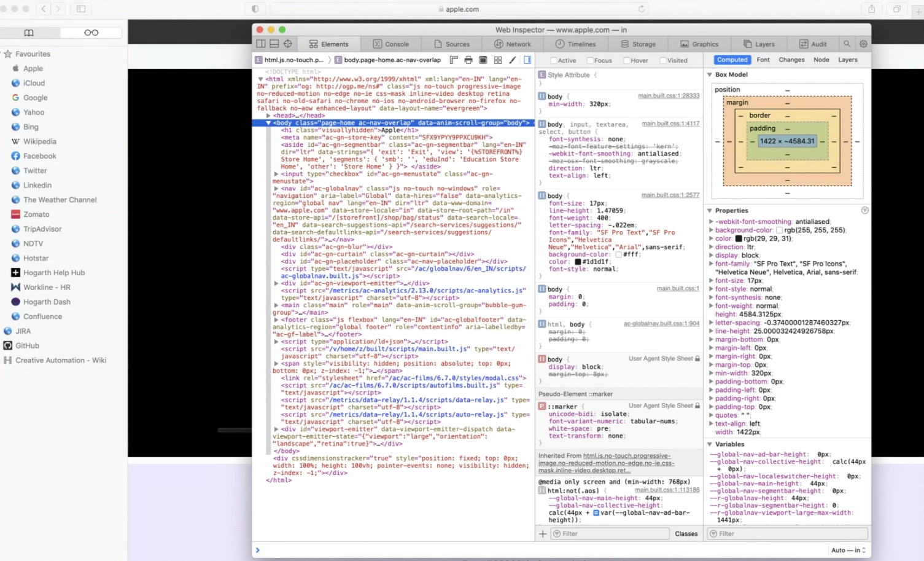Select Reading List glasses icon in sidebar
This screenshot has height=561, width=924.
click(91, 33)
